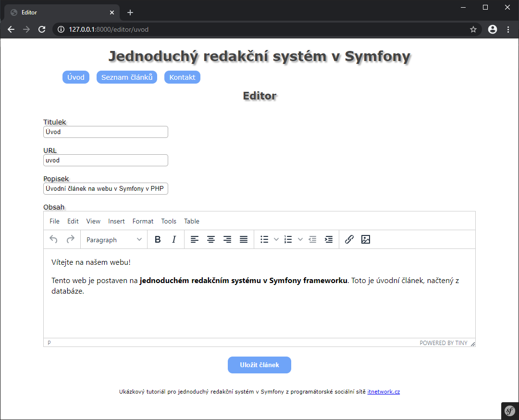Screen dimensions: 519x420
Task: Align text to the left
Action: pyautogui.click(x=195, y=239)
